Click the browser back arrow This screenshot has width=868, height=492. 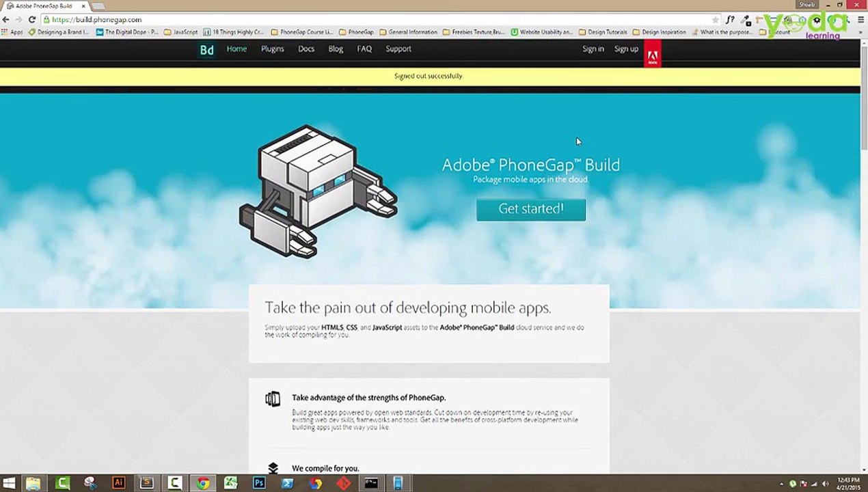[x=6, y=20]
